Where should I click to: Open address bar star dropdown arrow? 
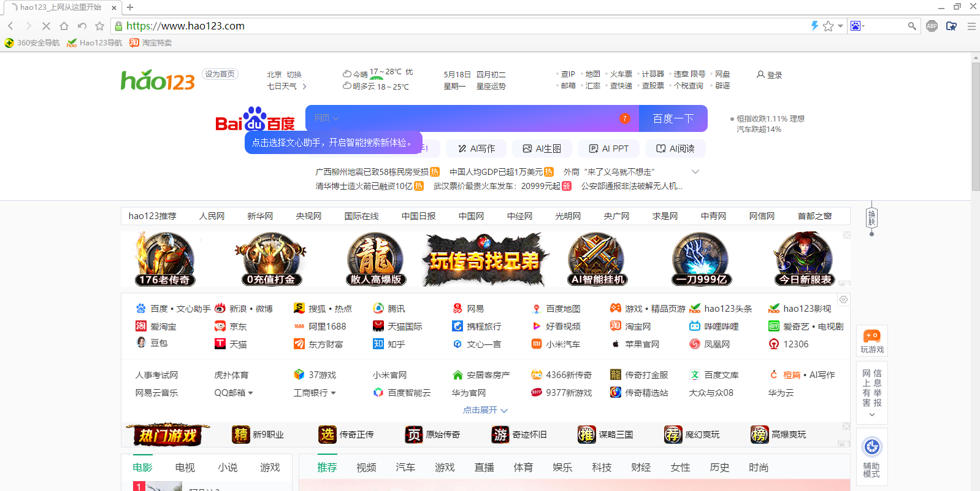coord(840,26)
